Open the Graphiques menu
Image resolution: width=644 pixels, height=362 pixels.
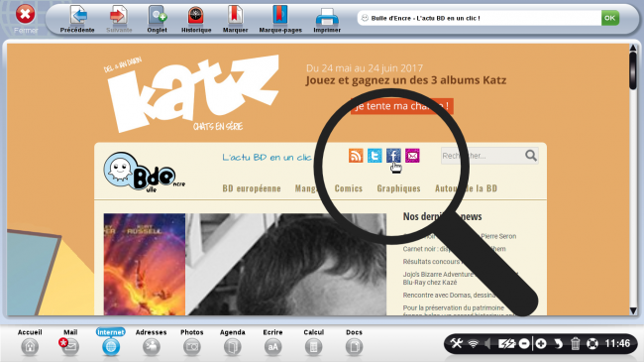pos(398,188)
